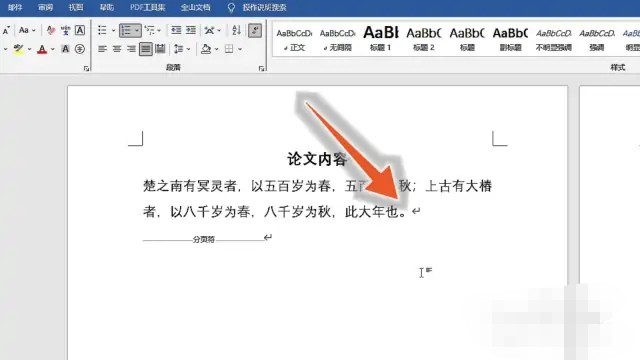
Task: Align the text right
Action: 131,49
